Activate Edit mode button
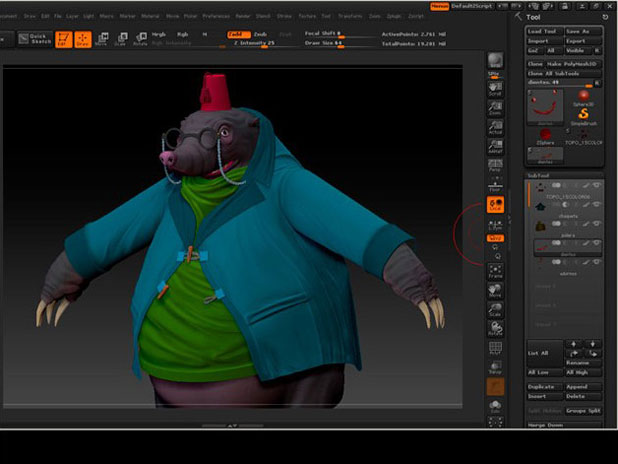 [x=63, y=39]
